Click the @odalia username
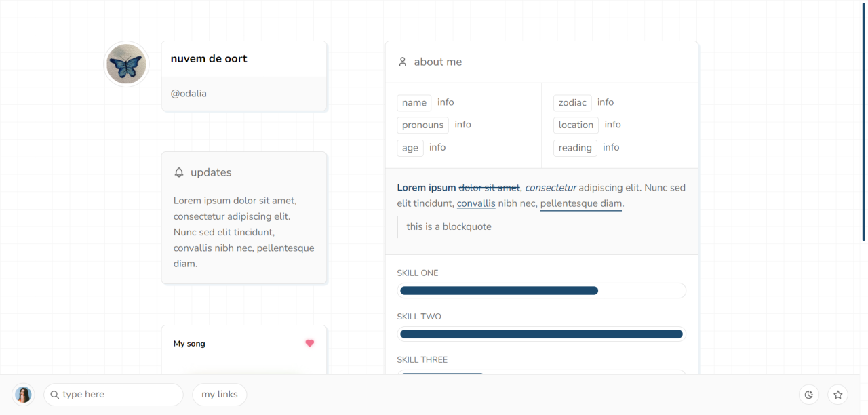The width and height of the screenshot is (868, 415). (189, 94)
